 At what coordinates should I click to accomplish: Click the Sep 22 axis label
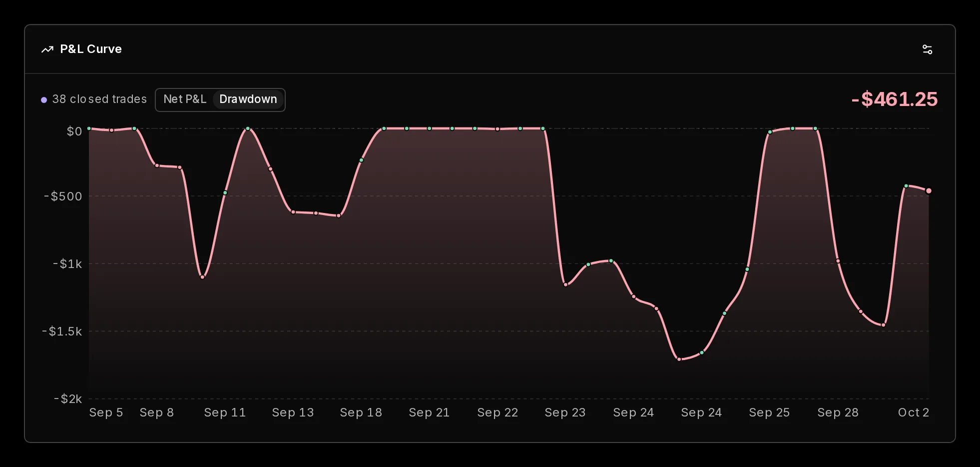click(x=497, y=412)
